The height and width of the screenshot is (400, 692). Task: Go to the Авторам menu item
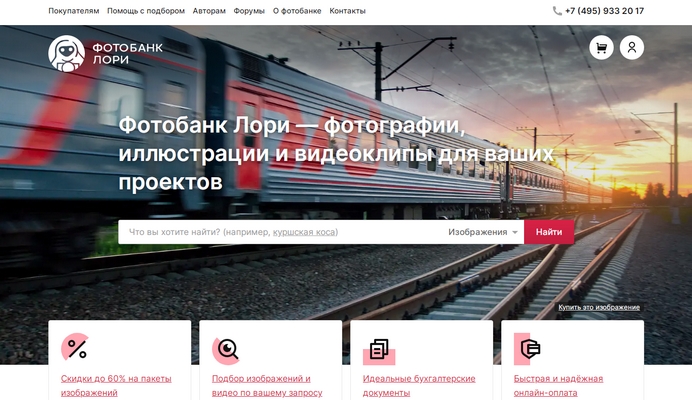tap(209, 11)
